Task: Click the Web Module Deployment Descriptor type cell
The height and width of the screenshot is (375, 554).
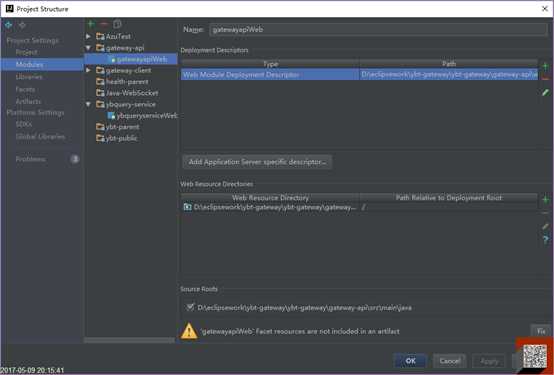Action: pos(270,75)
